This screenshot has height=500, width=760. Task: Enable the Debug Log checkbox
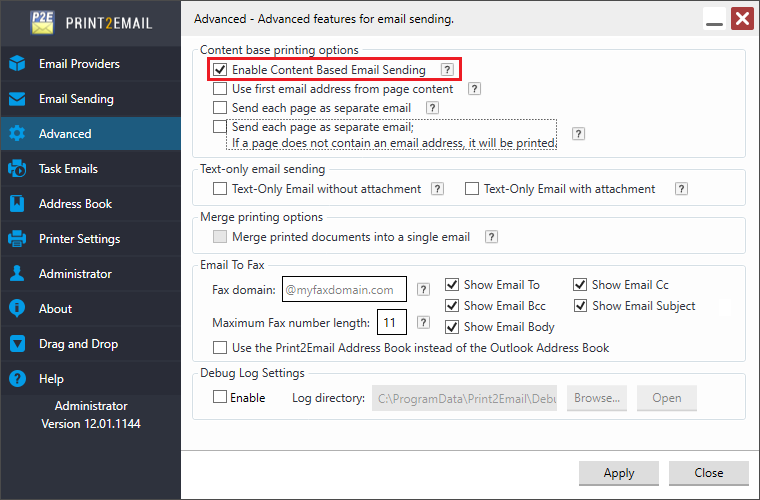pyautogui.click(x=220, y=397)
